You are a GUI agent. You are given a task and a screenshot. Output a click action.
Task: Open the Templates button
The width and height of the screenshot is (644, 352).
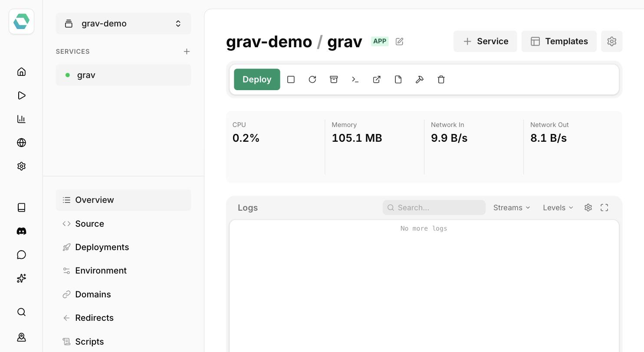(x=559, y=41)
